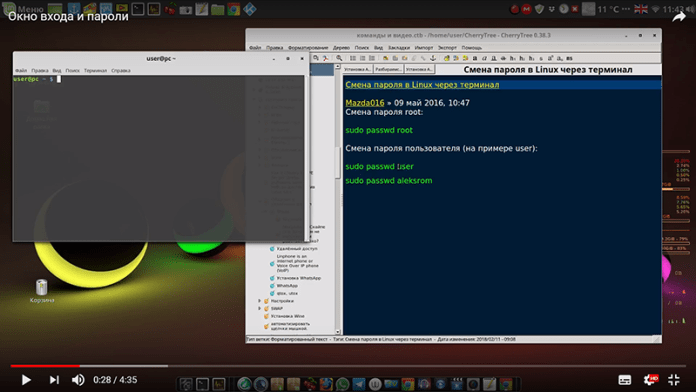Skip to the next video
The image size is (696, 392).
point(54,380)
